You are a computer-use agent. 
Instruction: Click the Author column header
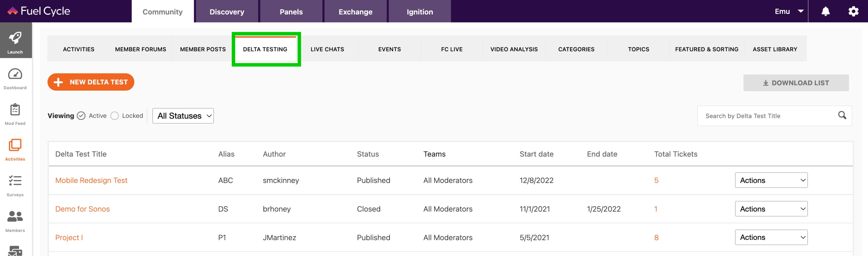pos(274,154)
